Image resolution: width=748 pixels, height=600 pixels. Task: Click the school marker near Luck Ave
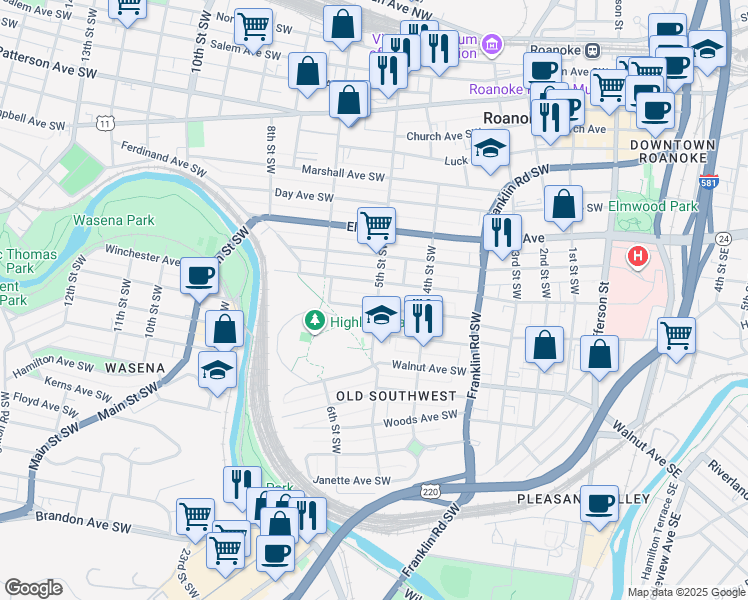pyautogui.click(x=490, y=149)
